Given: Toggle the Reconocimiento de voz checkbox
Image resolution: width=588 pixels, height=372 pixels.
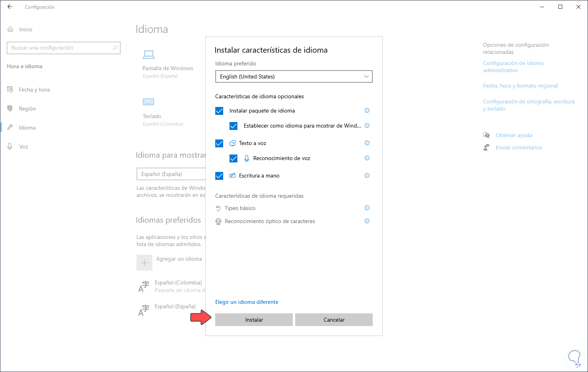Looking at the screenshot, I should click(x=233, y=158).
